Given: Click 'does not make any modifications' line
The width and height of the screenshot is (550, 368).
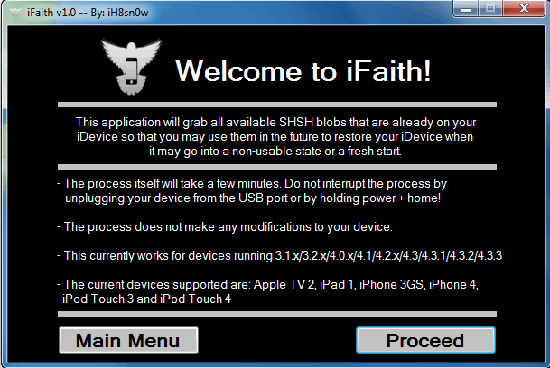Looking at the screenshot, I should tap(224, 227).
